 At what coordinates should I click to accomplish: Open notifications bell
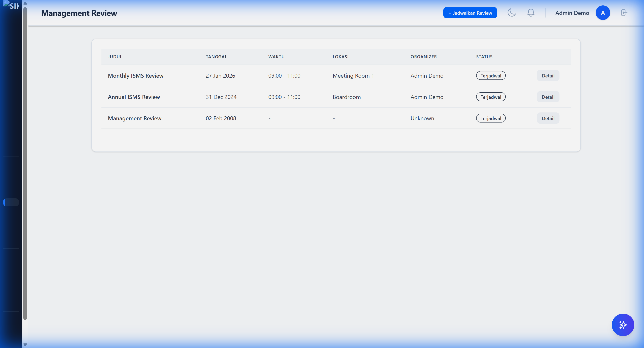point(530,13)
